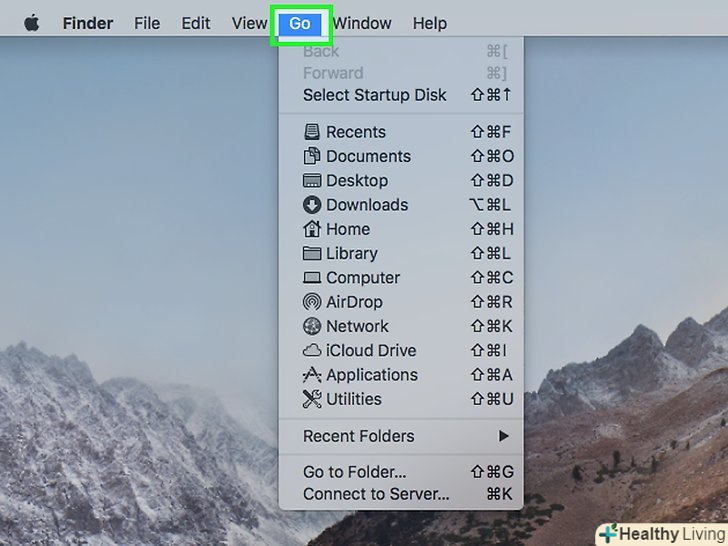
Task: Choose Go to Folder…
Action: tap(401, 472)
